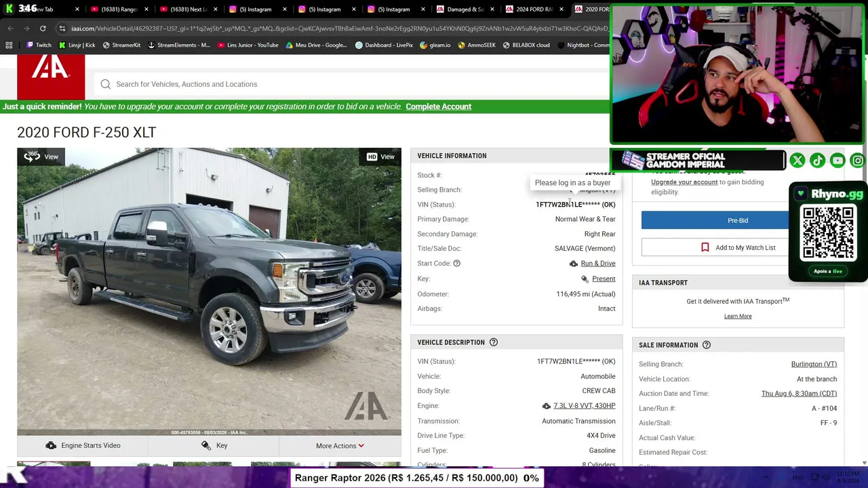The image size is (868, 488).
Task: Open the StreamerKit bookmark
Action: coord(121,45)
